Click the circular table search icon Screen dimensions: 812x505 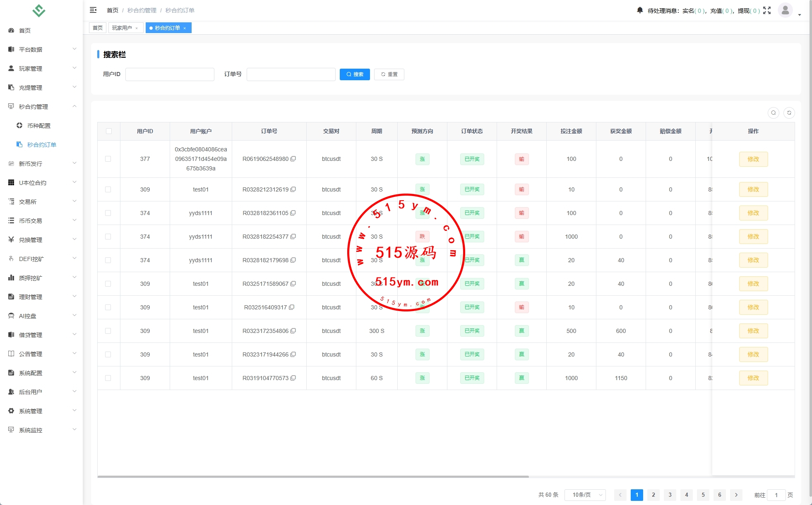click(773, 113)
